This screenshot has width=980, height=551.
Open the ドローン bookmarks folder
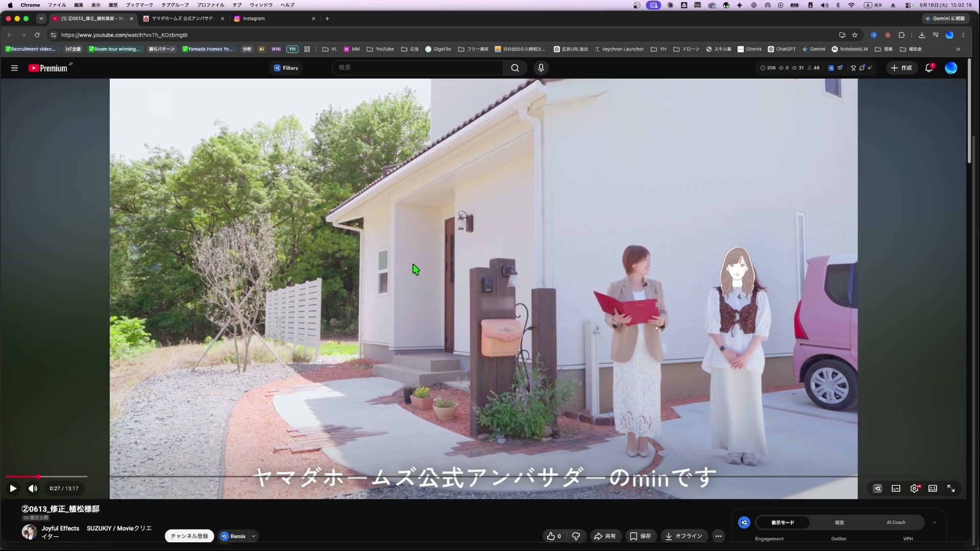(686, 49)
